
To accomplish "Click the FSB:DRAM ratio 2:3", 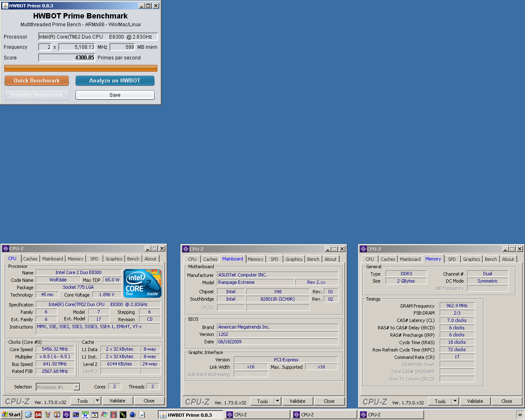I will (457, 313).
